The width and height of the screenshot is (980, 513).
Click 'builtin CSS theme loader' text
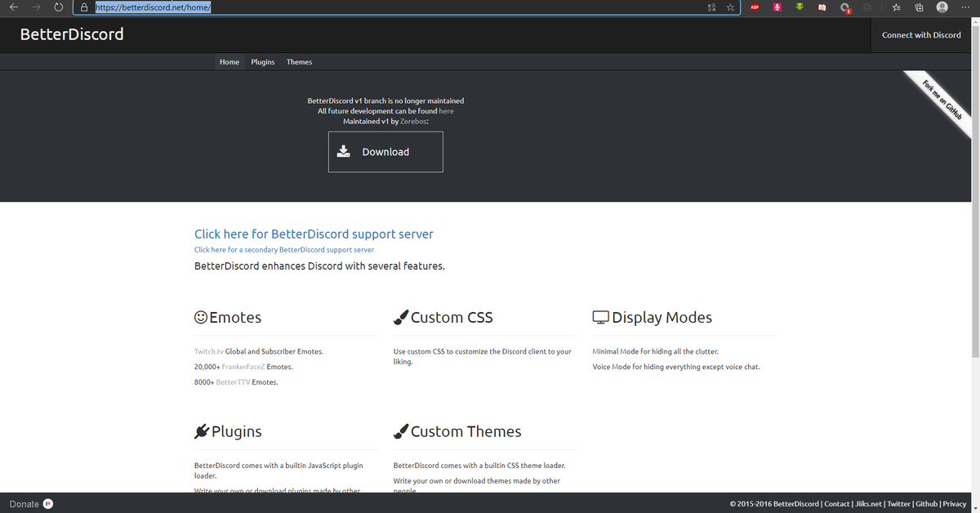click(x=479, y=466)
